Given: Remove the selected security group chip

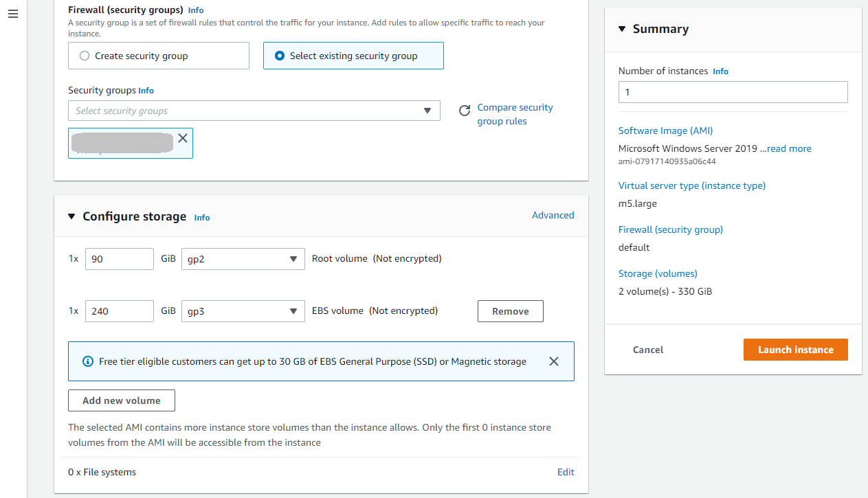Looking at the screenshot, I should click(183, 138).
